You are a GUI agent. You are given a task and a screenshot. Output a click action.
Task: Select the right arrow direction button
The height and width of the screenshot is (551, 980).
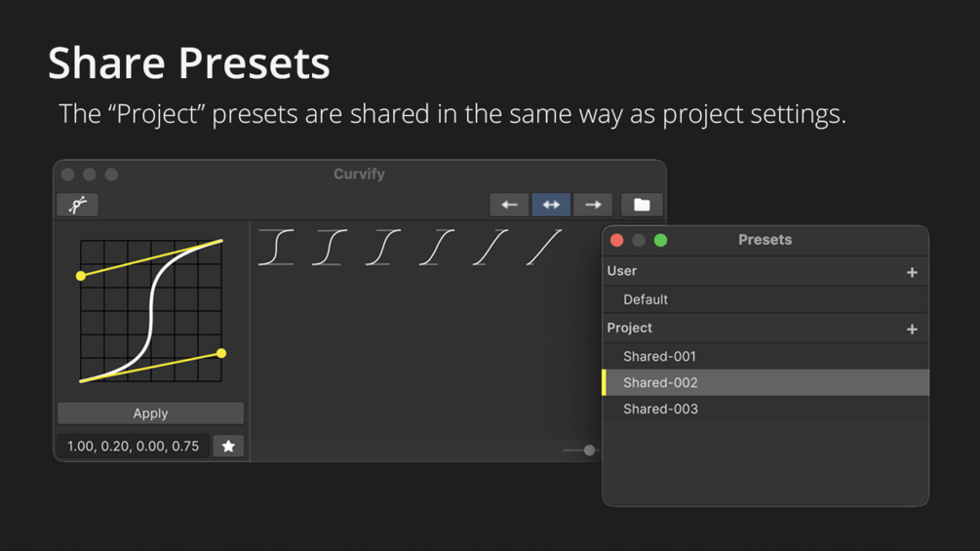tap(593, 205)
